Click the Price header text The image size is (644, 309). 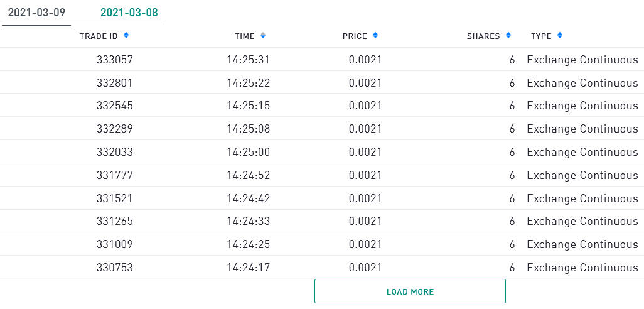[355, 36]
